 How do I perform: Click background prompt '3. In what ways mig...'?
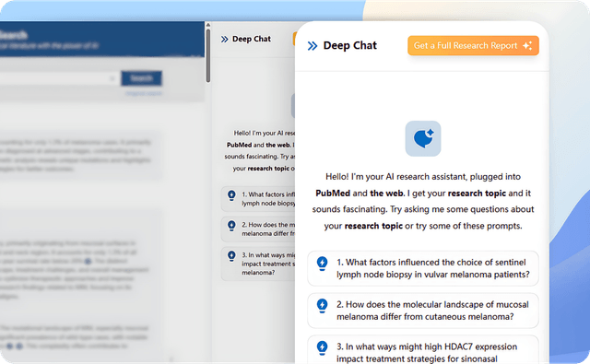[x=258, y=264]
